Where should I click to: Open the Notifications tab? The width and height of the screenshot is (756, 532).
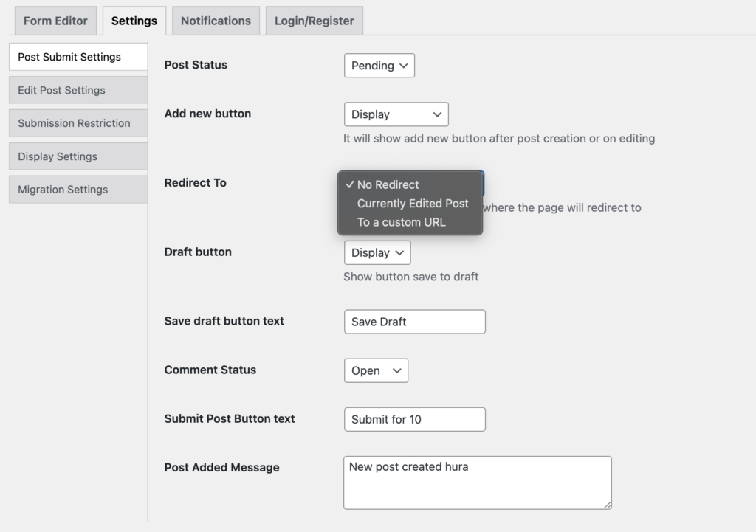216,21
